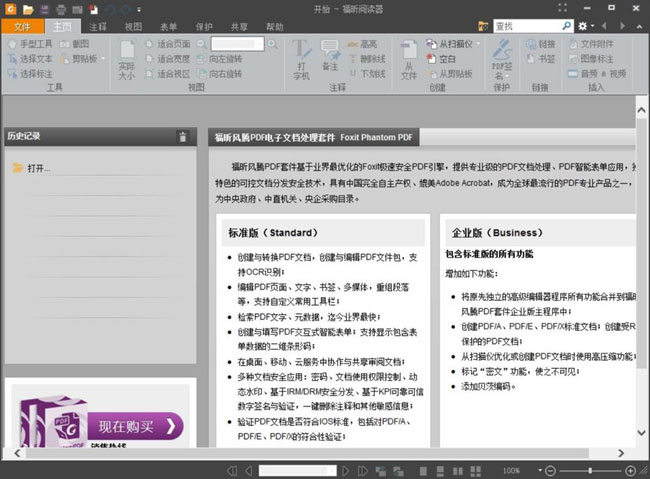Select the 高亮 highlight tool
This screenshot has height=479, width=650.
[x=363, y=44]
